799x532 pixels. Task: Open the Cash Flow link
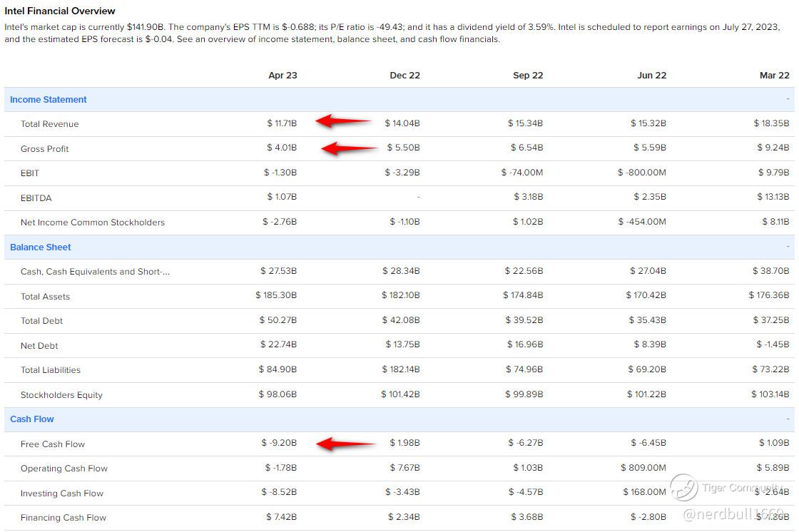point(31,419)
